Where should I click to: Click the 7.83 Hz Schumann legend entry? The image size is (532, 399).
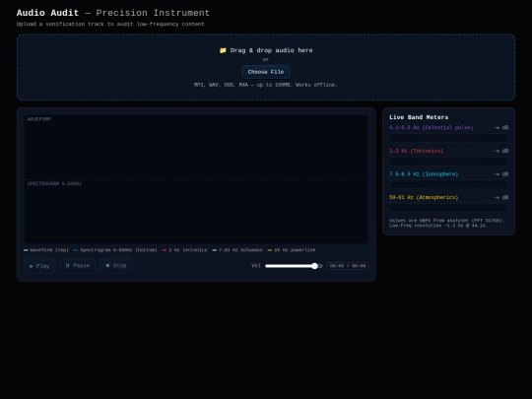coord(237,250)
